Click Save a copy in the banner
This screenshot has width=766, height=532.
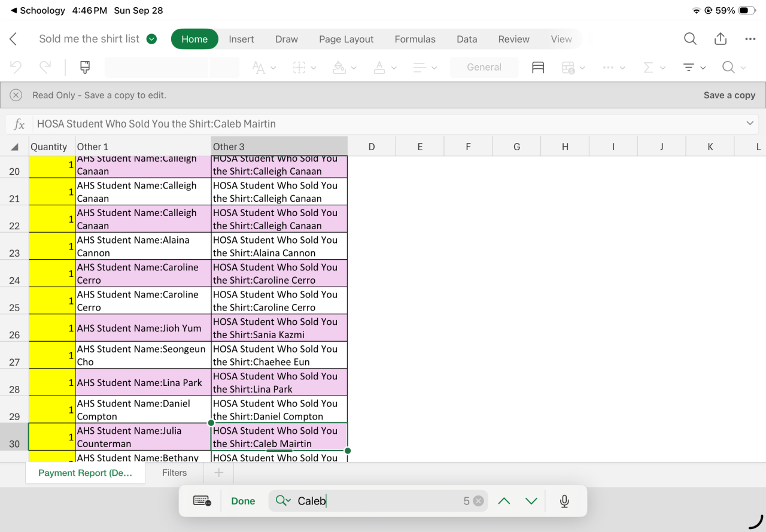coord(729,95)
